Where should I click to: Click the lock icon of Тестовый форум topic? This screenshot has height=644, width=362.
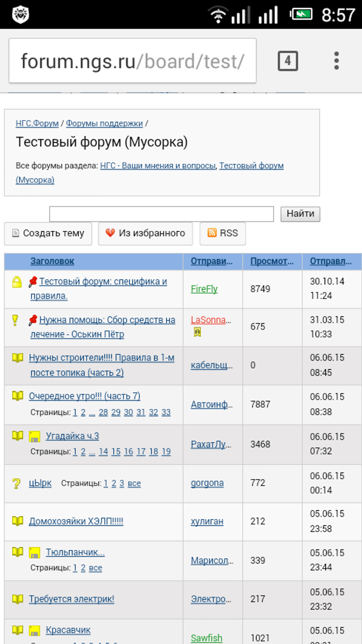pos(17,282)
